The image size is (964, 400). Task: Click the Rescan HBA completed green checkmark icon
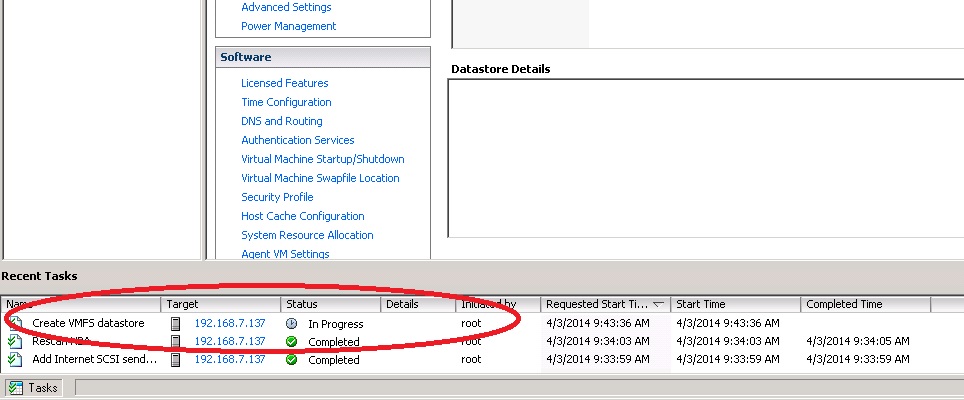[291, 341]
